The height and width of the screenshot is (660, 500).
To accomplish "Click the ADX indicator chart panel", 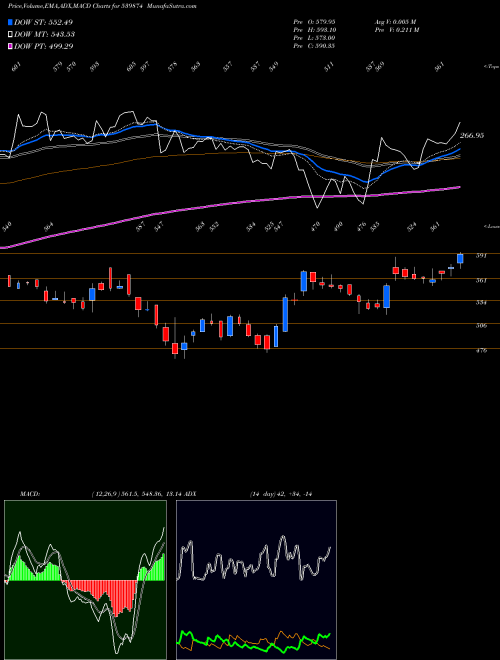I will (256, 580).
